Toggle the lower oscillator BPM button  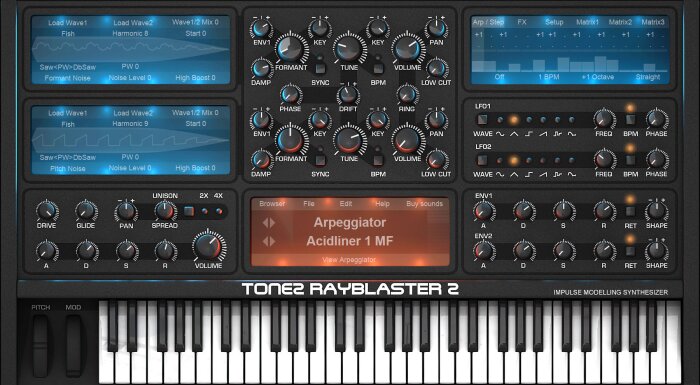pos(378,160)
